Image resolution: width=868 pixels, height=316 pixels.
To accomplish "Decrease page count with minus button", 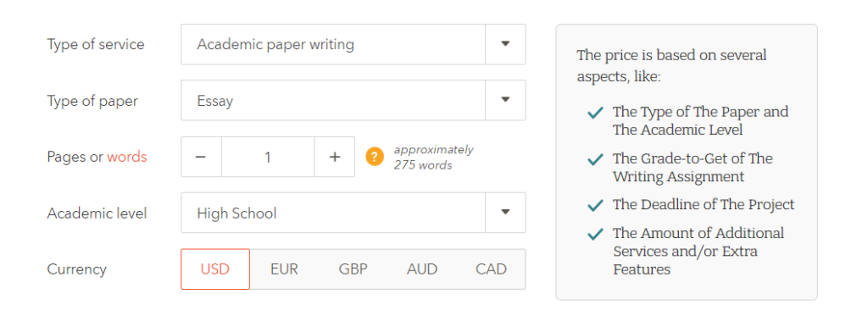I will pos(201,158).
